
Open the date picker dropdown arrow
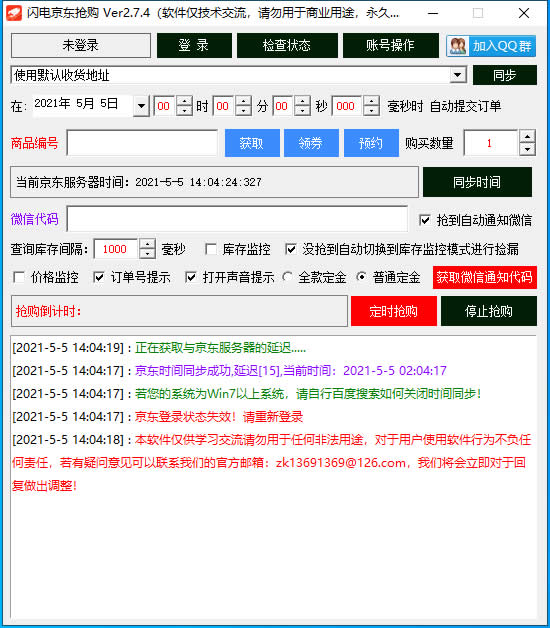[141, 106]
